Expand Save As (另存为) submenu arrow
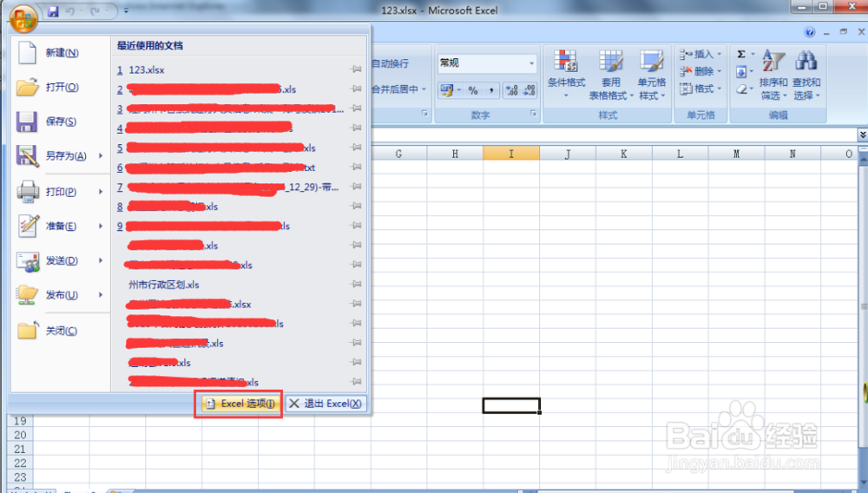The width and height of the screenshot is (868, 493). [101, 156]
